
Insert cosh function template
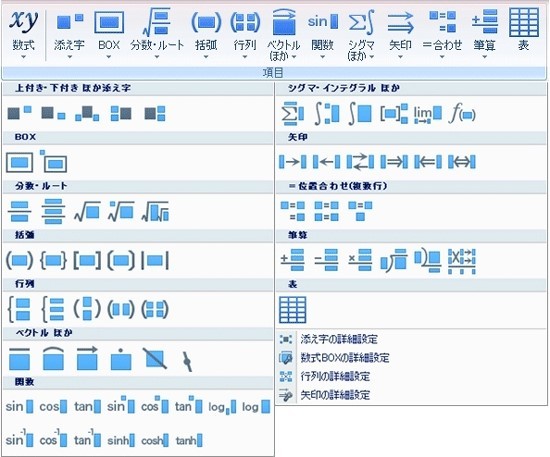(x=155, y=441)
